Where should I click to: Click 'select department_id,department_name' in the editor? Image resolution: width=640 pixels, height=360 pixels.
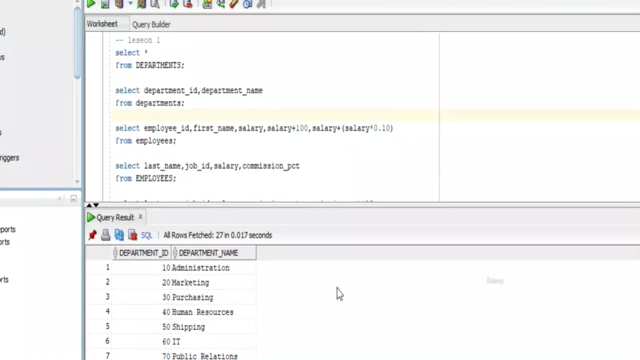189,91
